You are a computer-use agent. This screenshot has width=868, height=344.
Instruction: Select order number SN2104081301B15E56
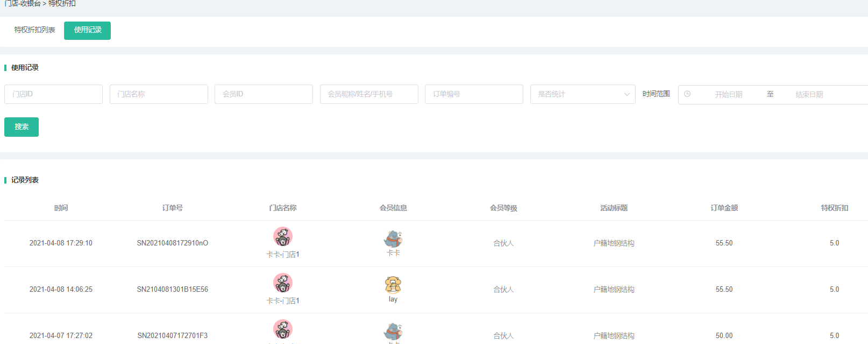[172, 290]
